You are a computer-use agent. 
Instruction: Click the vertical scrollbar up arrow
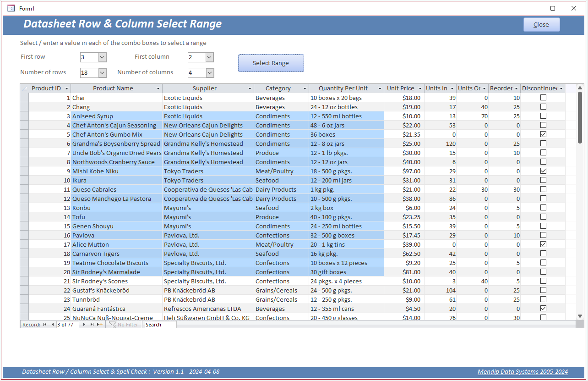pyautogui.click(x=580, y=88)
